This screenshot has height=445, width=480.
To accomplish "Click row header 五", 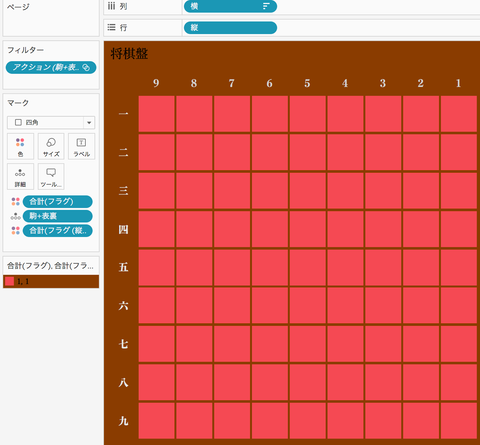I will point(123,267).
